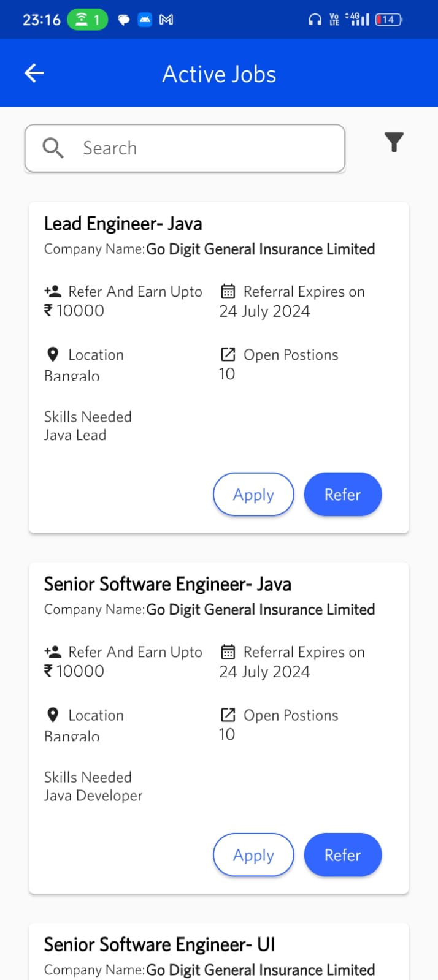Tap location pin in Lead Engineer card
This screenshot has height=980, width=438.
[x=53, y=354]
